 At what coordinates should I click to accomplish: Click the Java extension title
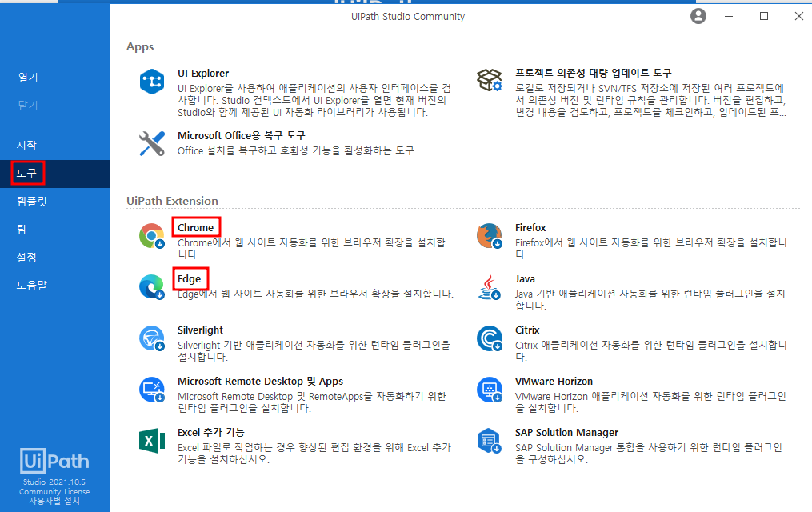(x=525, y=278)
